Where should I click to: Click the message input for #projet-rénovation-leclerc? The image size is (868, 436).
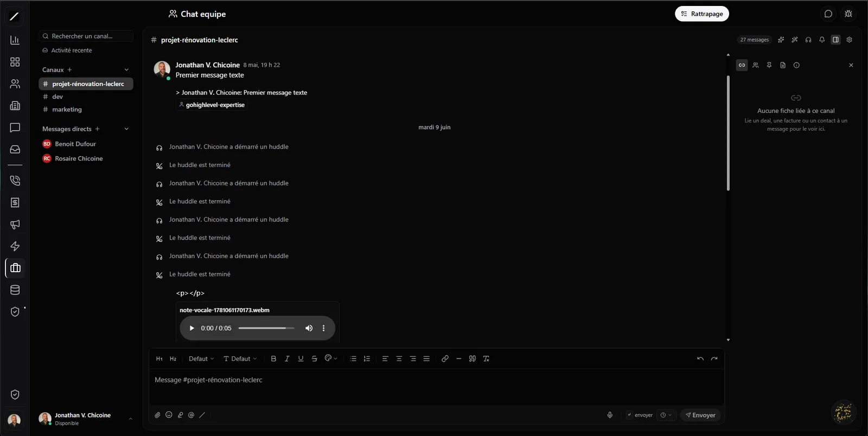click(x=437, y=387)
